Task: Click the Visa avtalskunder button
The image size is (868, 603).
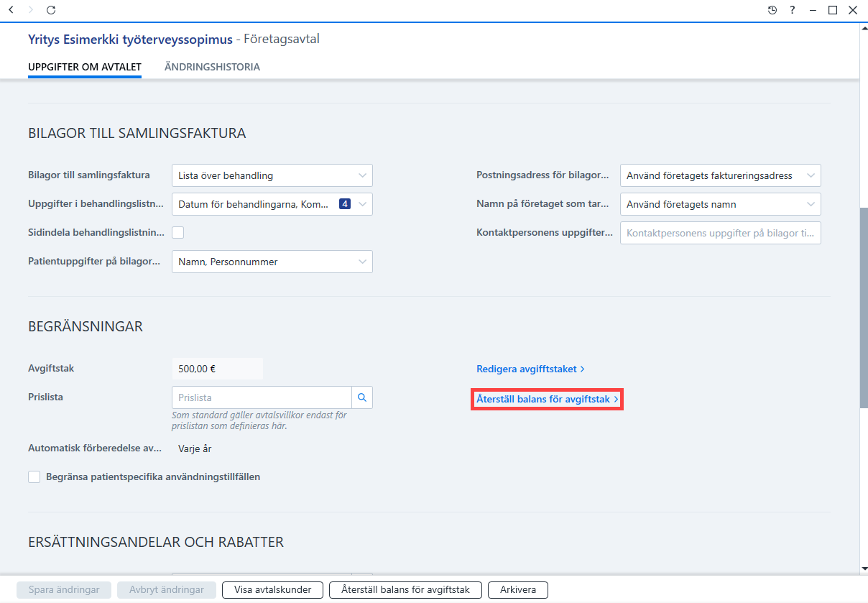Action: coord(272,589)
